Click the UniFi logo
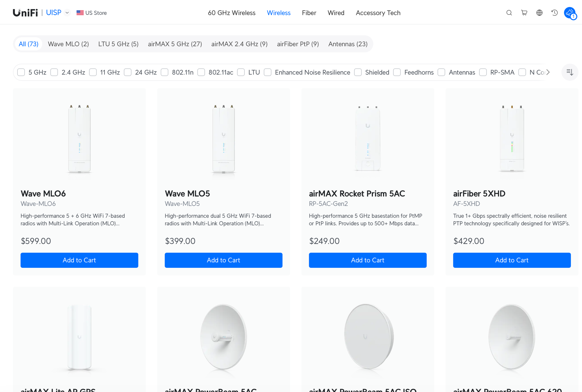The width and height of the screenshot is (582, 392). pos(25,13)
